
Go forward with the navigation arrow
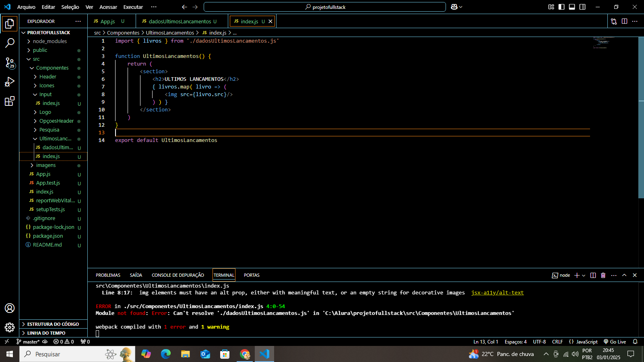click(195, 7)
